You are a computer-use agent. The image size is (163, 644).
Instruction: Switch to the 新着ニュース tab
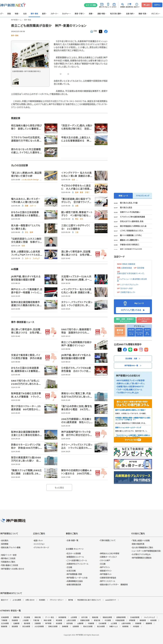pyautogui.click(x=123, y=196)
